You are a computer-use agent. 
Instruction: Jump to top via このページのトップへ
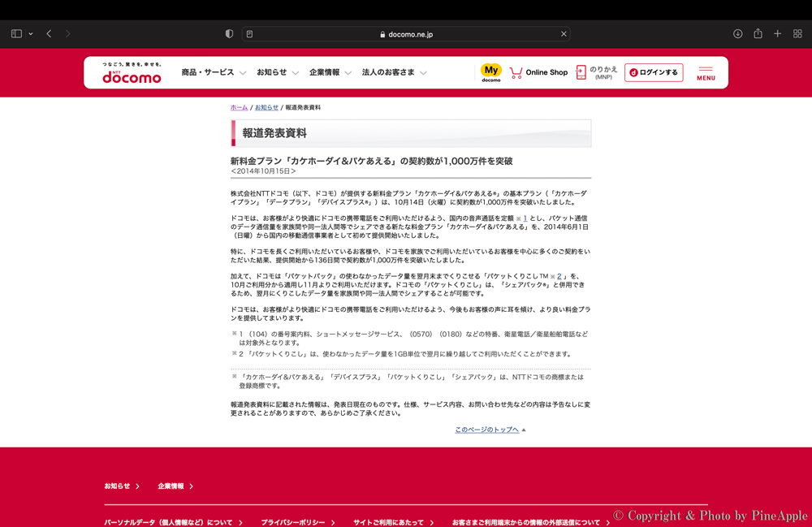click(x=487, y=430)
